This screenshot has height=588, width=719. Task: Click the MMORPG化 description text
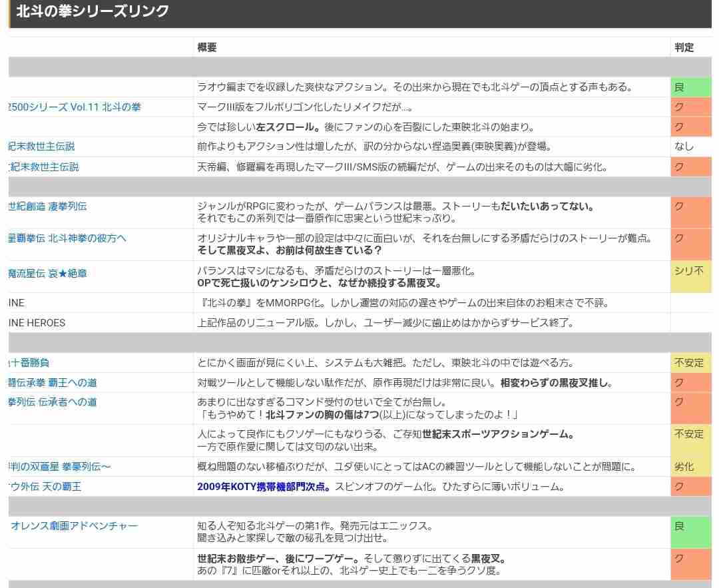[403, 303]
